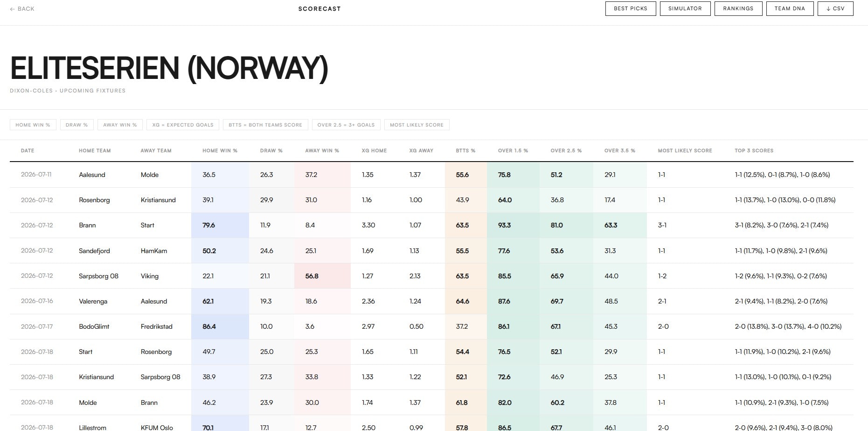Sort by the Home Win % column header

click(x=220, y=150)
